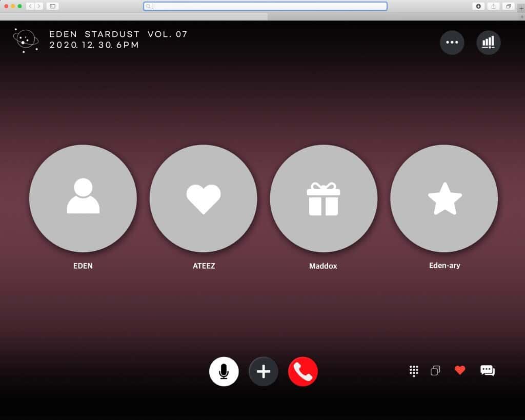Click the planet logo icon

[x=25, y=40]
